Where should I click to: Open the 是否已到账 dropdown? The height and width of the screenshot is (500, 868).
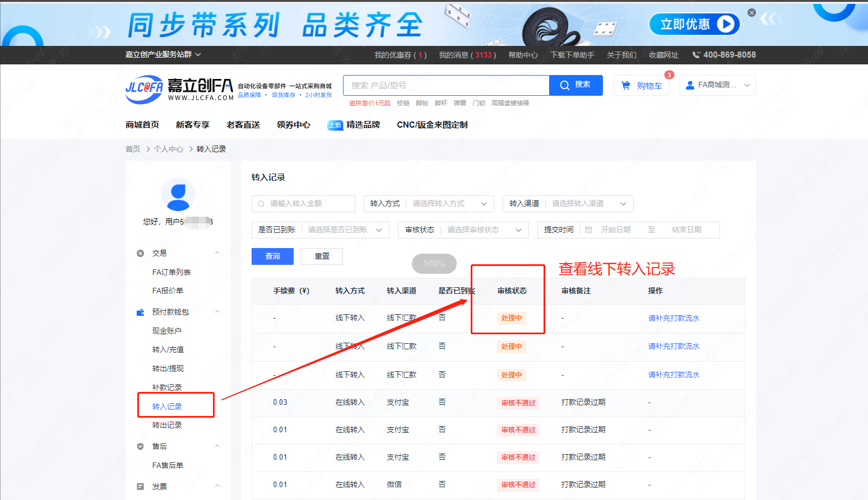(342, 230)
